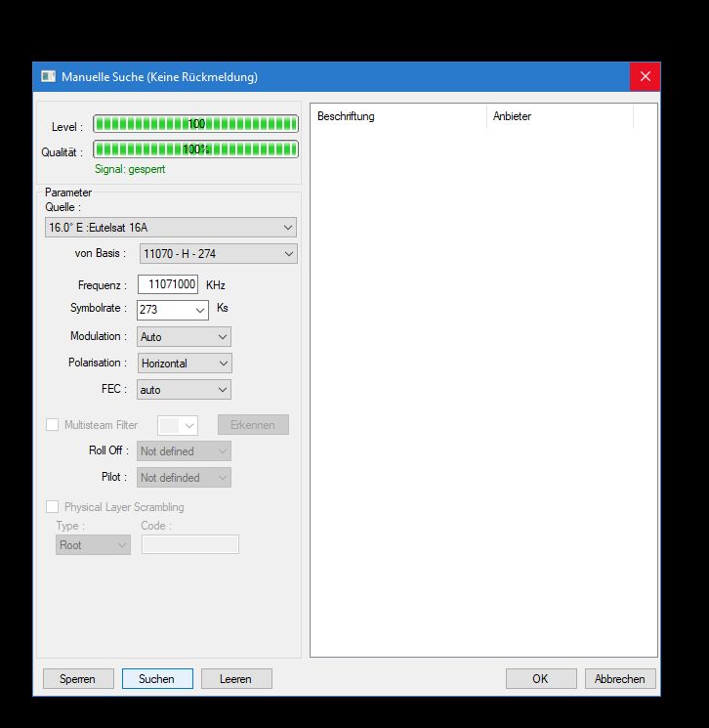Confirm with the OK button
The image size is (709, 728).
(x=540, y=679)
